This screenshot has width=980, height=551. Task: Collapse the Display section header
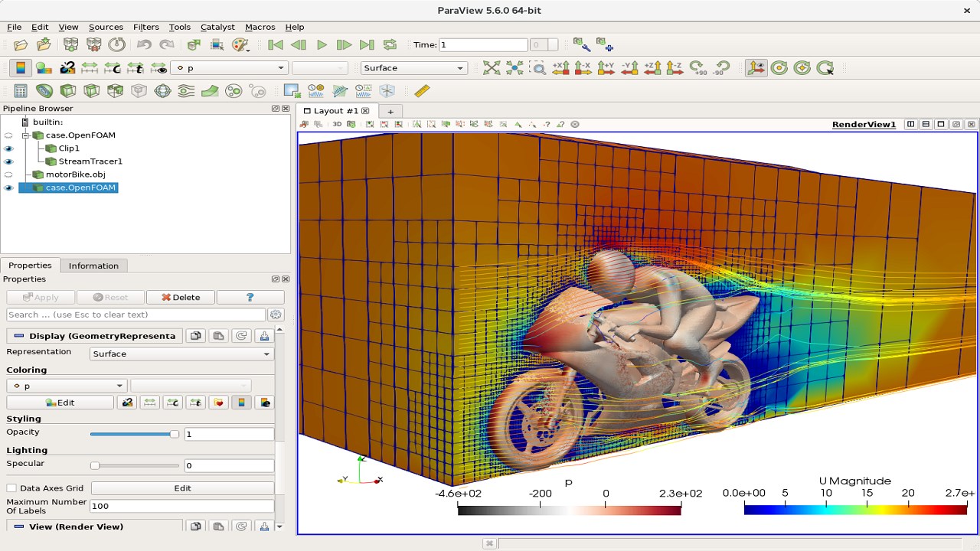(94, 336)
